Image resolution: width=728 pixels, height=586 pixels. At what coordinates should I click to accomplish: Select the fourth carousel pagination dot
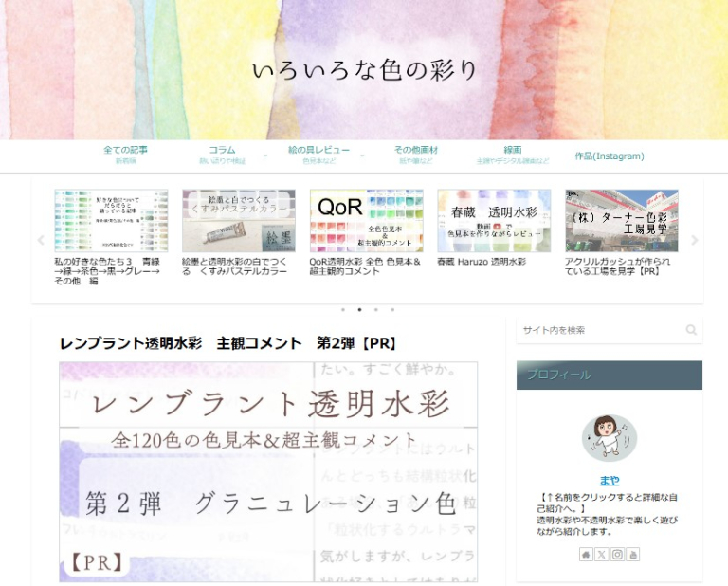(x=392, y=309)
